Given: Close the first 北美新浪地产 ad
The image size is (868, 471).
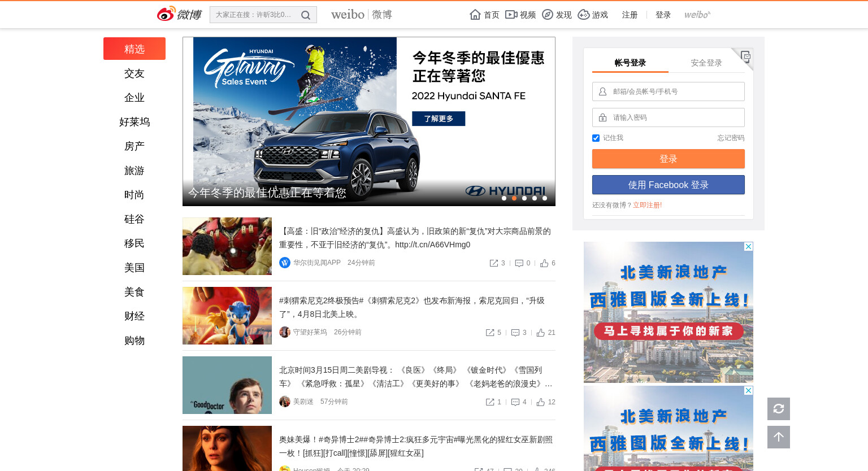Looking at the screenshot, I should coord(748,247).
